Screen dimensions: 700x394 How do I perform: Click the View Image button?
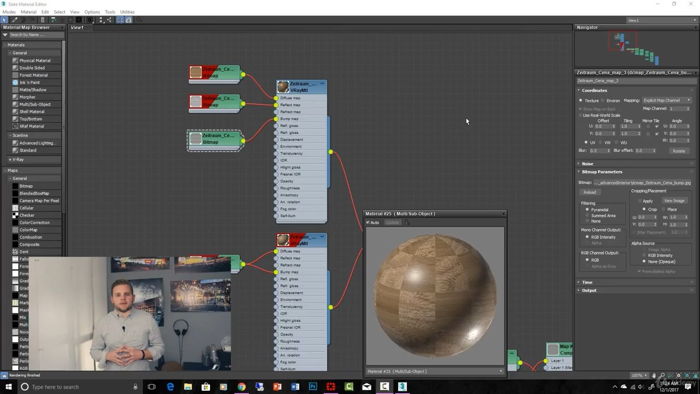674,201
